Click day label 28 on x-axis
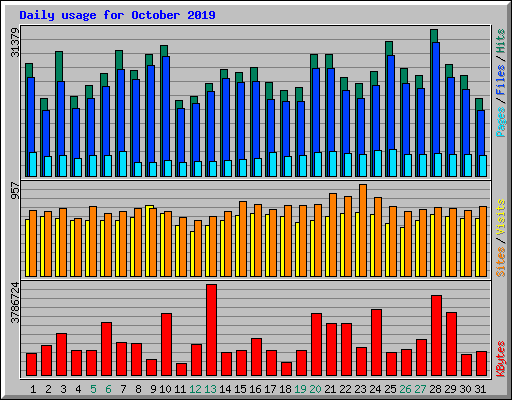The height and width of the screenshot is (400, 512). pyautogui.click(x=435, y=389)
